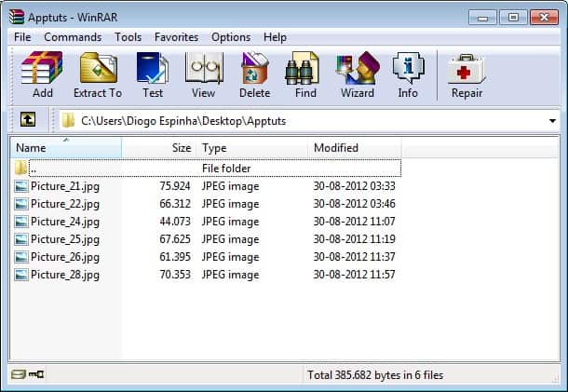Minimize the WinRAR window
Viewport: 568px width, 392px height.
click(482, 18)
